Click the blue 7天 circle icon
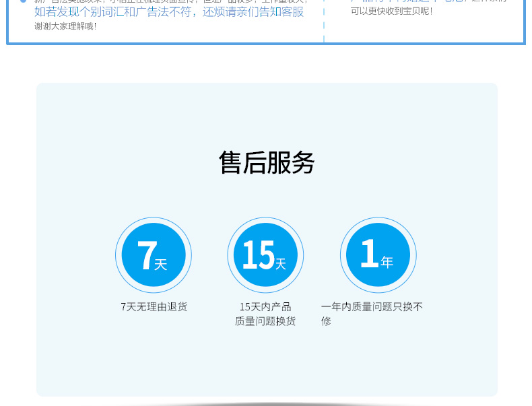 154,255
